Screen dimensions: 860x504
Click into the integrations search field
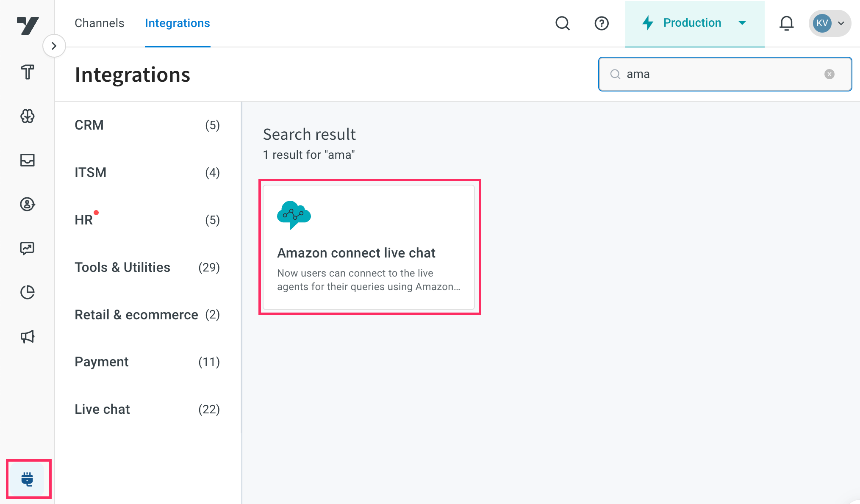tap(725, 74)
